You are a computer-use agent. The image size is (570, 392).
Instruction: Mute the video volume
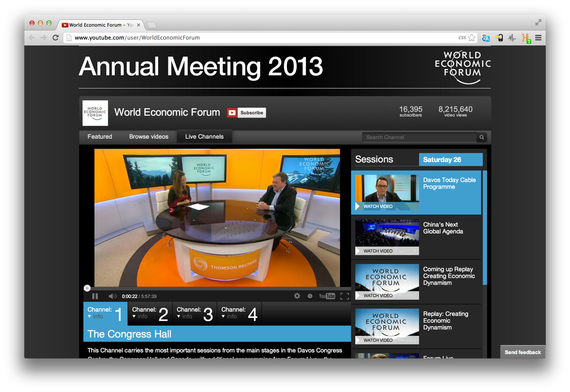pyautogui.click(x=112, y=296)
